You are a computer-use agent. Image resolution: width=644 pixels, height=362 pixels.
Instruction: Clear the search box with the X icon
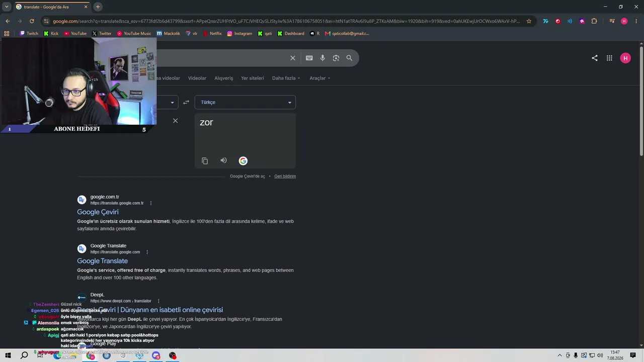click(x=293, y=58)
